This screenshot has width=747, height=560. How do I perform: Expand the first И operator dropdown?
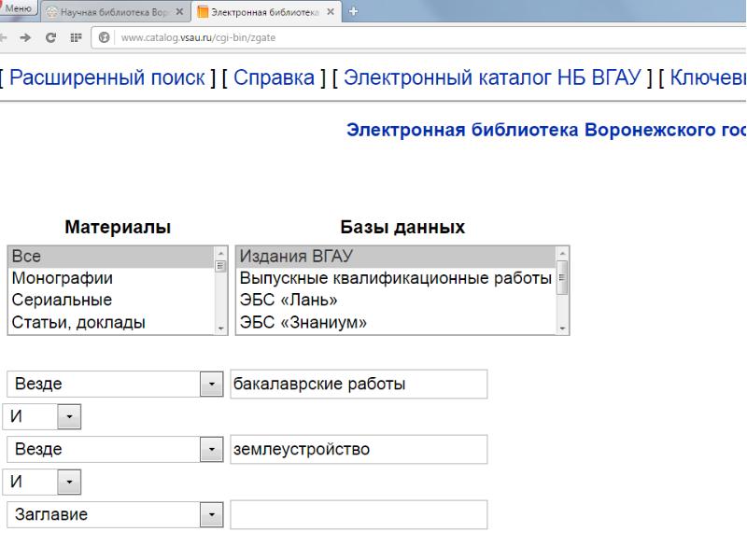tap(70, 417)
